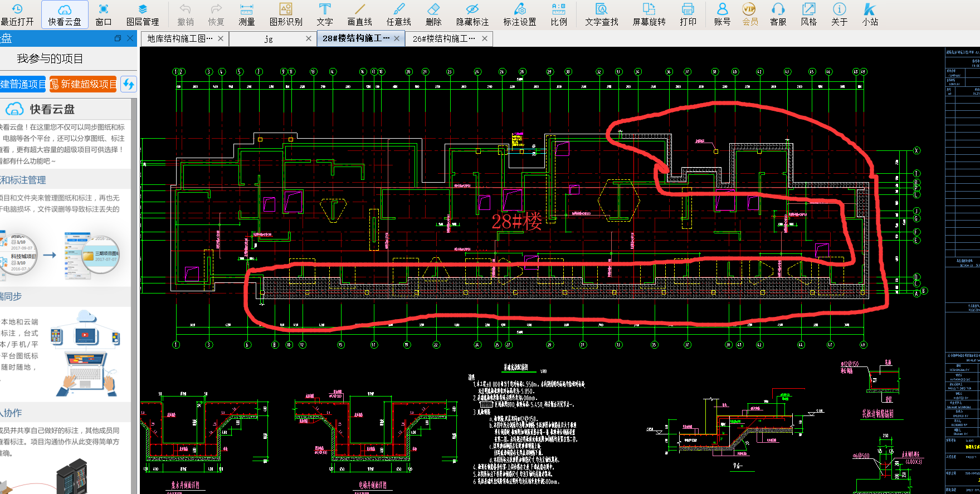Select the 文字 text tool
Screen dimensions: 980x494
325,14
